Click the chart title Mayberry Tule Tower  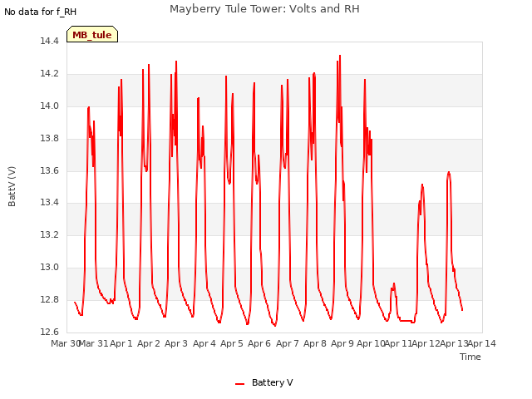click(x=264, y=9)
